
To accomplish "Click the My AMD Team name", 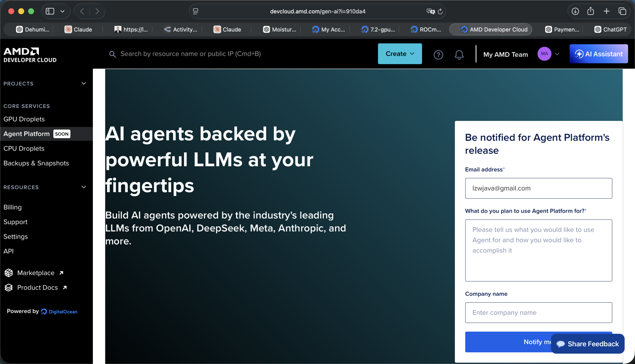I will (505, 54).
